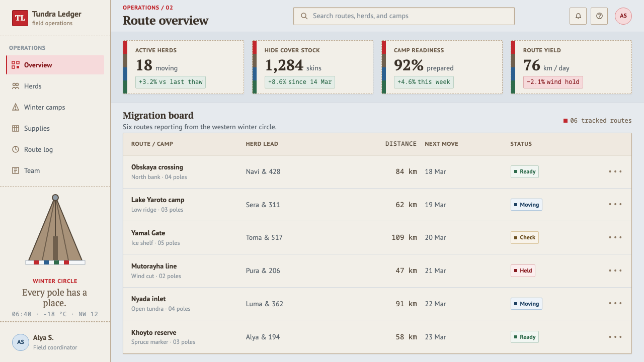Click the Winter camps tent icon
Screen dimensions: 644x362
click(x=16, y=107)
